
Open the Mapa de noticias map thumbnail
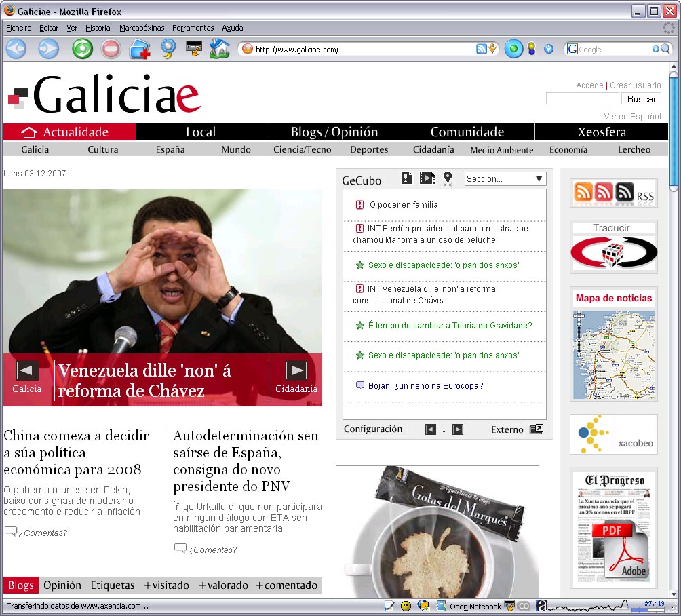point(614,355)
